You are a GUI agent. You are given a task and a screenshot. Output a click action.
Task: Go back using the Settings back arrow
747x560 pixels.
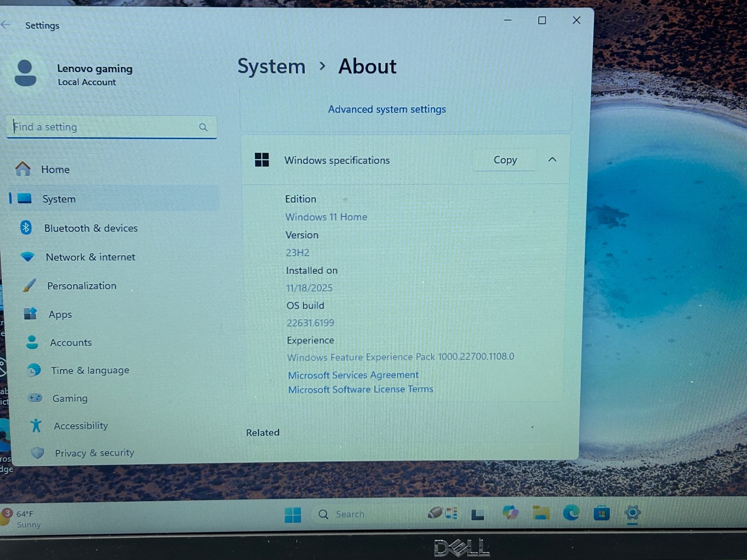pos(6,25)
